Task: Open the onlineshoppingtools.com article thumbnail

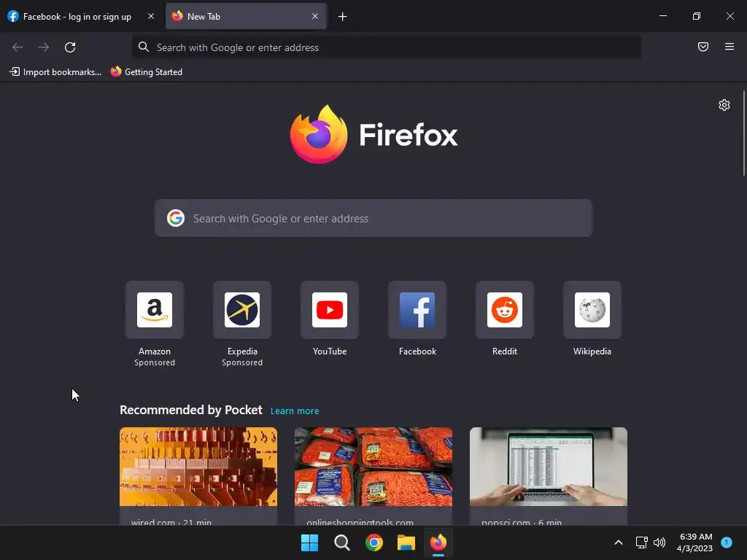Action: point(373,467)
